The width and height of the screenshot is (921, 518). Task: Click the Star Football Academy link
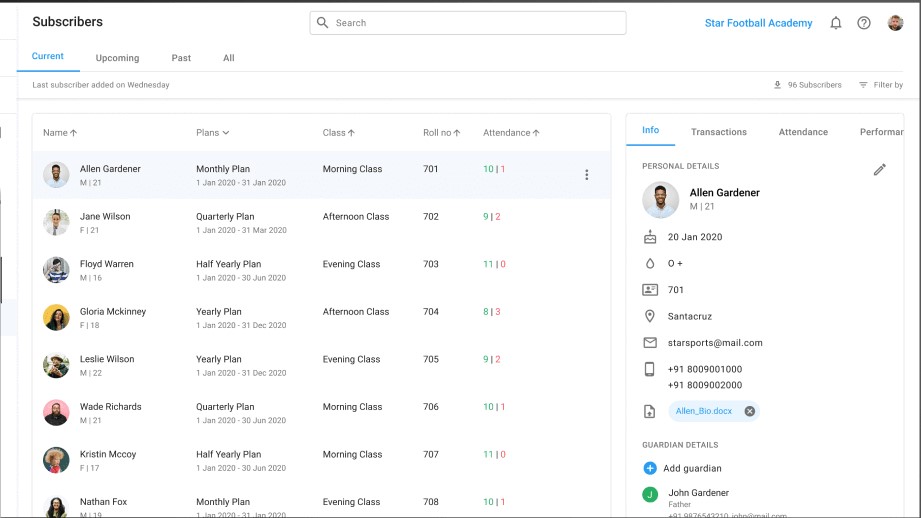758,23
